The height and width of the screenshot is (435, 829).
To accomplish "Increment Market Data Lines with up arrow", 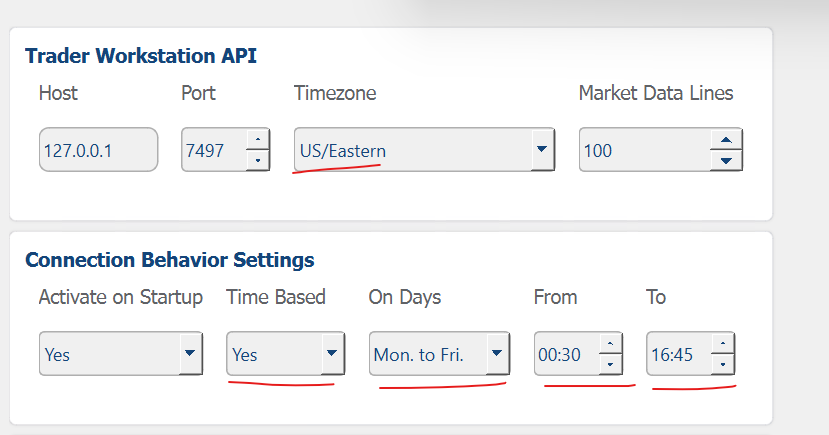I will 726,140.
